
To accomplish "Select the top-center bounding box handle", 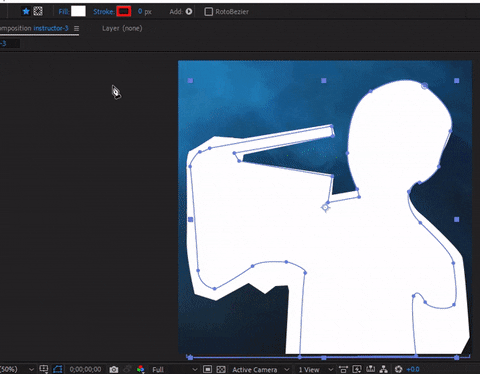I will point(324,81).
